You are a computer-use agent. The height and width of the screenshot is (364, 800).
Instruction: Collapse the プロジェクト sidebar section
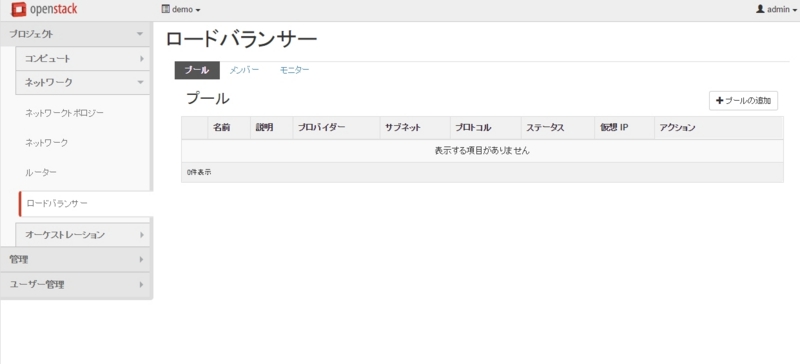(x=76, y=34)
